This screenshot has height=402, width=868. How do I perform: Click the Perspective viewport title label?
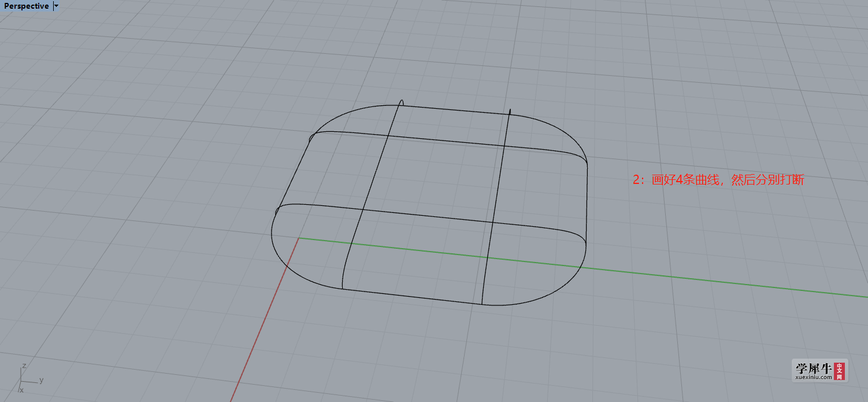point(26,6)
